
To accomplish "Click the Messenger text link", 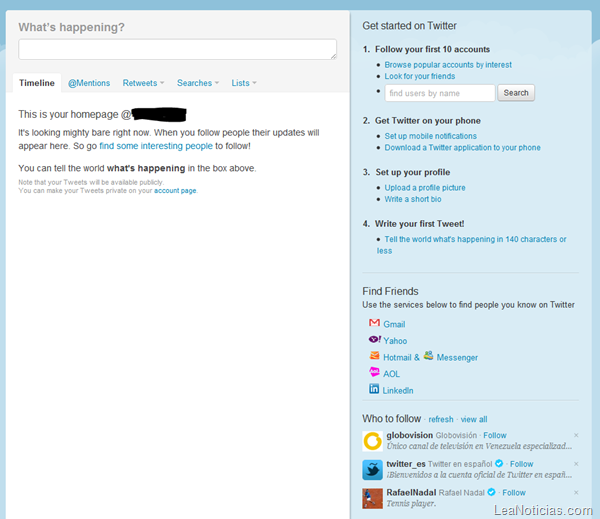I will [x=457, y=357].
